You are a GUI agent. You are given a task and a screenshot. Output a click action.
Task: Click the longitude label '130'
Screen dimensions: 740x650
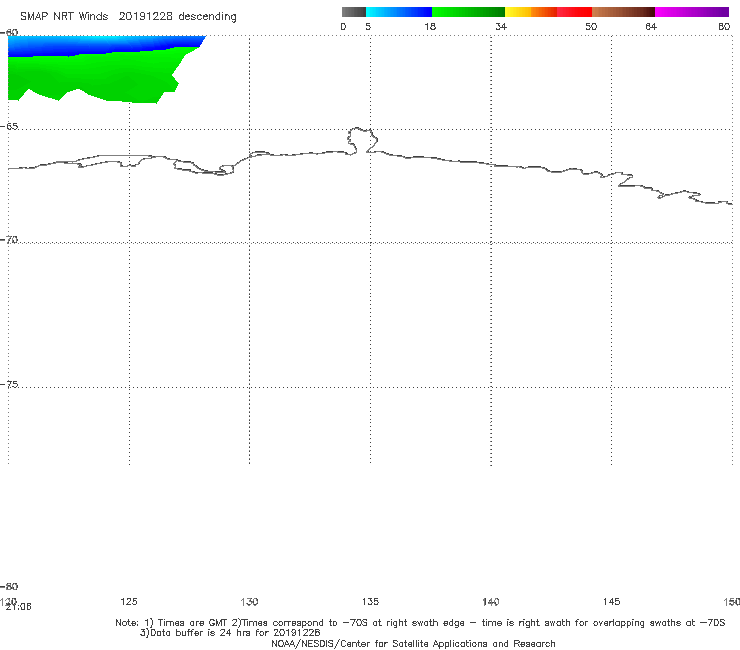pyautogui.click(x=249, y=602)
